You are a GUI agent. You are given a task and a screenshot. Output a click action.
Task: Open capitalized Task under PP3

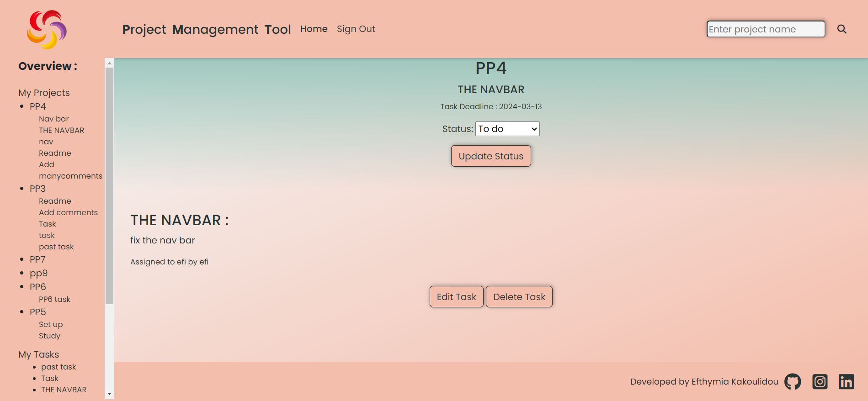click(47, 224)
